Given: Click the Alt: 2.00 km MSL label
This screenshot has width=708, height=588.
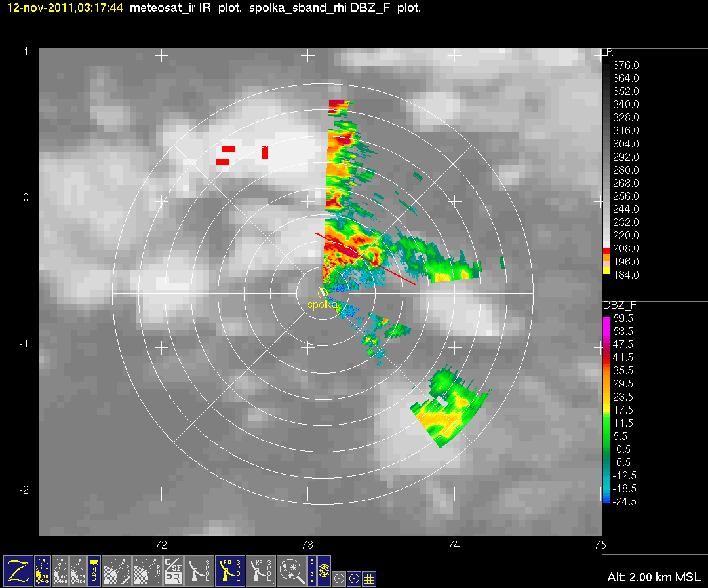Looking at the screenshot, I should [654, 577].
